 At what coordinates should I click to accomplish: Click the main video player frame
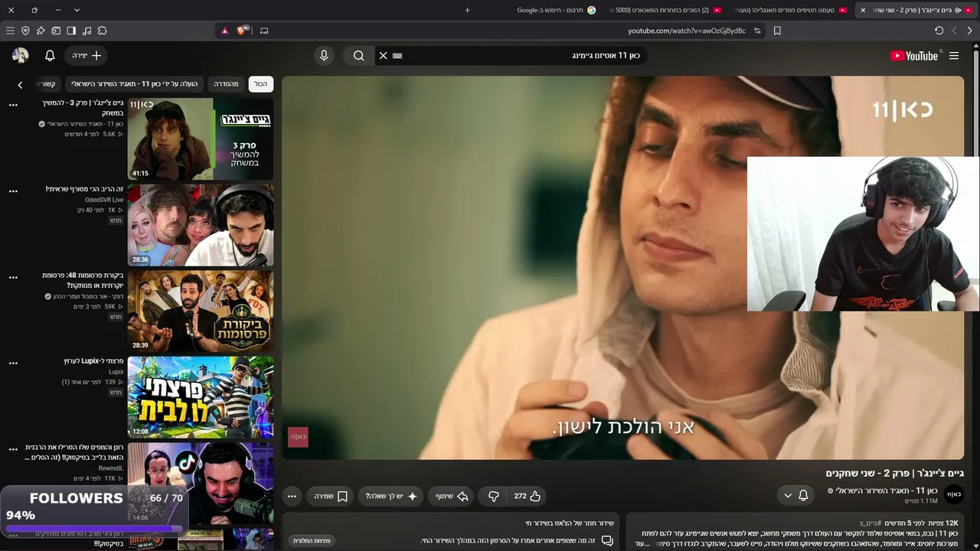[x=622, y=268]
